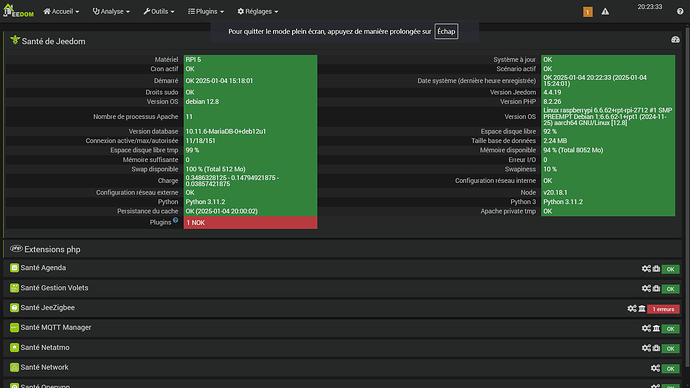Click the warning triangle alert icon
Screen dimensions: 690x388
click(605, 12)
